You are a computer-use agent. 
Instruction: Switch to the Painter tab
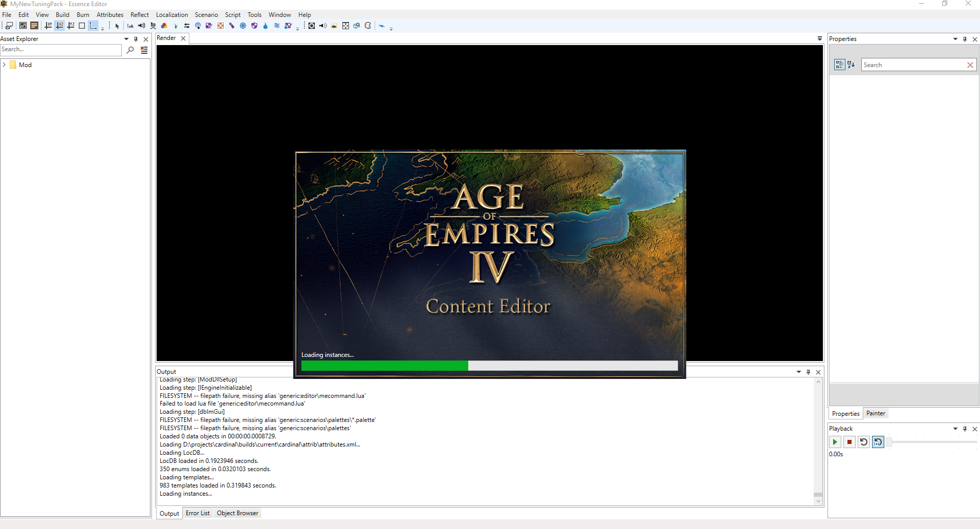876,413
